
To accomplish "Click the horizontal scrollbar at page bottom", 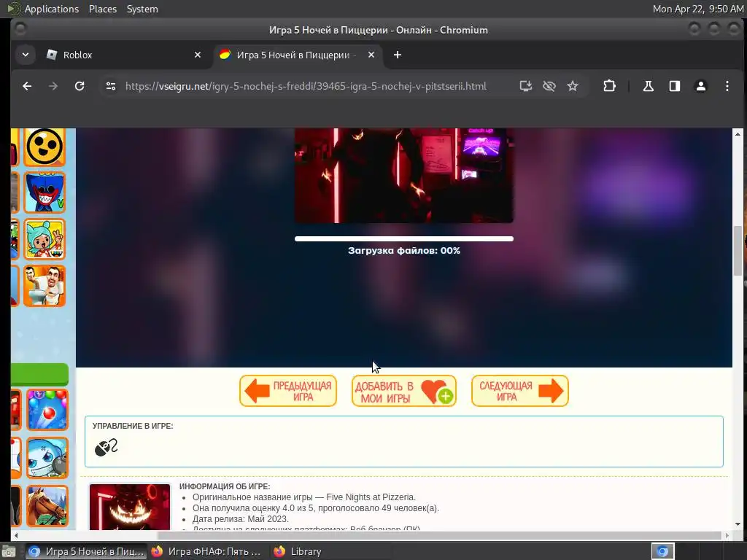I will [438, 535].
